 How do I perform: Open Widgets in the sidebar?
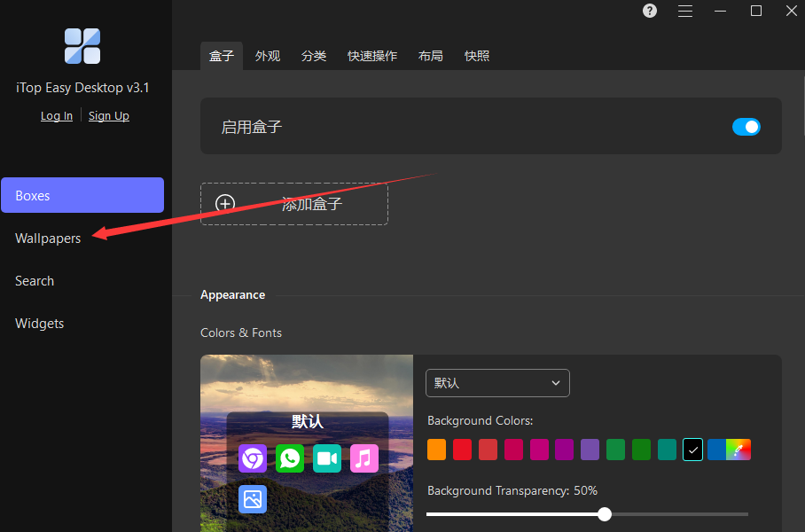pos(40,324)
